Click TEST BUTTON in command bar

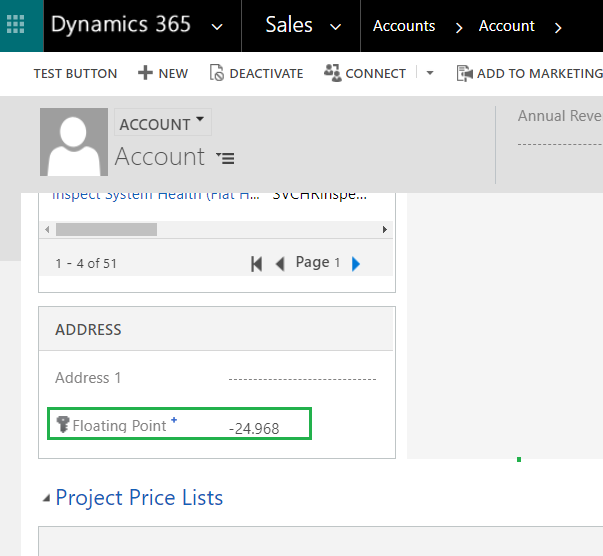click(x=75, y=73)
